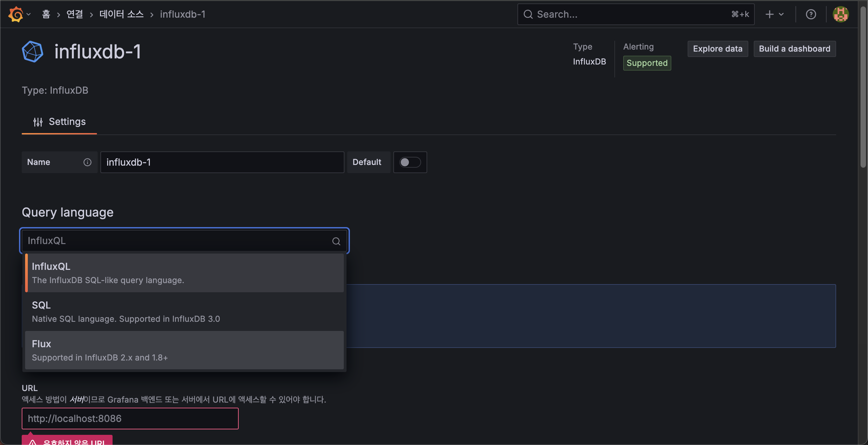Open the help question mark icon

coord(811,14)
